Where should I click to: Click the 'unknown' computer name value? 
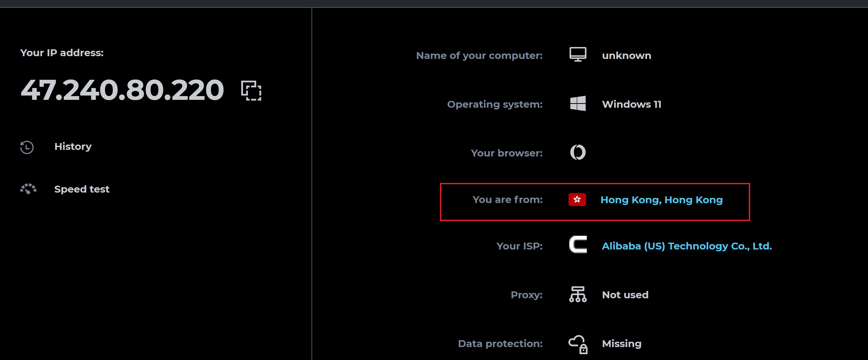(x=626, y=56)
